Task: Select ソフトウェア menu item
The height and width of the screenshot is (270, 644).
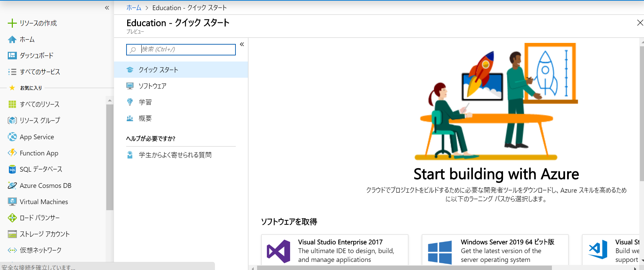Action: pyautogui.click(x=181, y=86)
